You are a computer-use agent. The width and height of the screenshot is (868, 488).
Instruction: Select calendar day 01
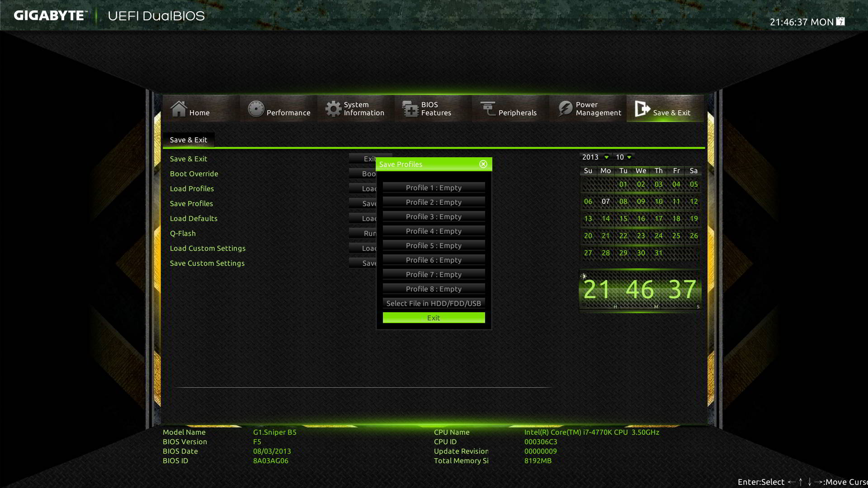point(623,184)
